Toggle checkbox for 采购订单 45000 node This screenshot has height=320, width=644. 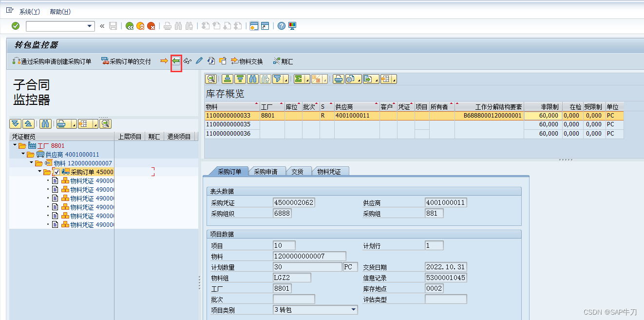(x=57, y=172)
